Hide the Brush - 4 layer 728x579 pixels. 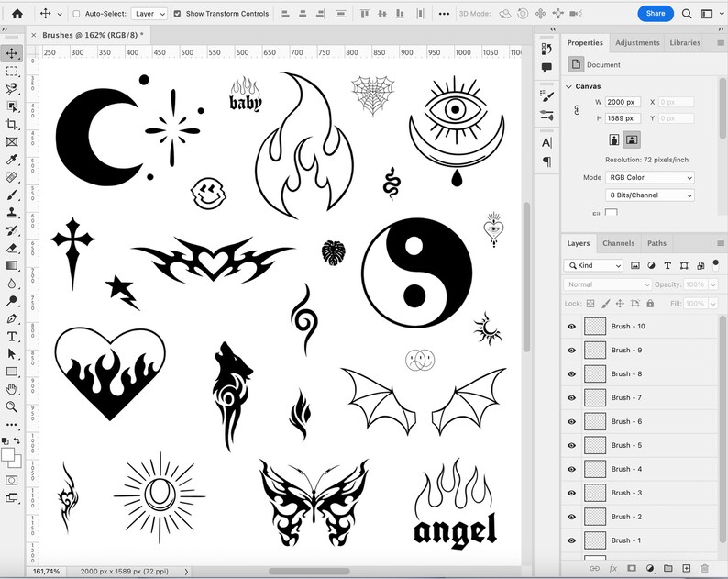(571, 469)
